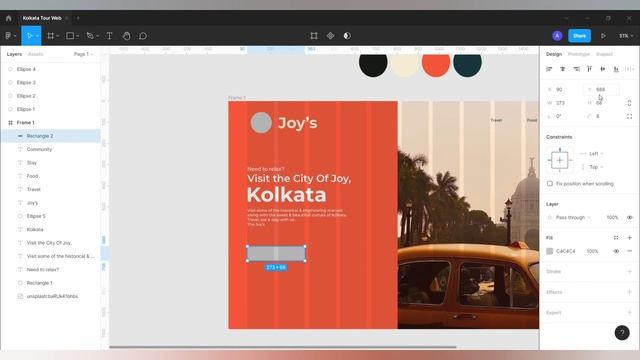The width and height of the screenshot is (640, 360).
Task: Select the Community text layer
Action: pyautogui.click(x=51, y=149)
